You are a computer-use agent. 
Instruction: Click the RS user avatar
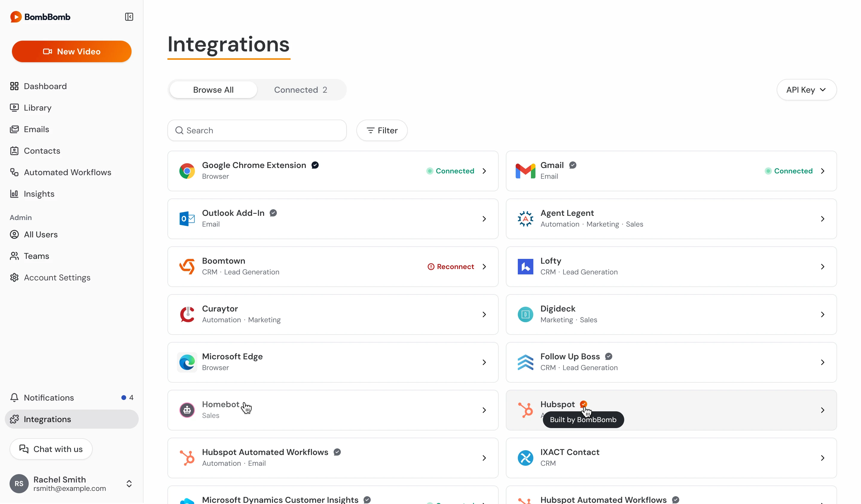click(19, 483)
